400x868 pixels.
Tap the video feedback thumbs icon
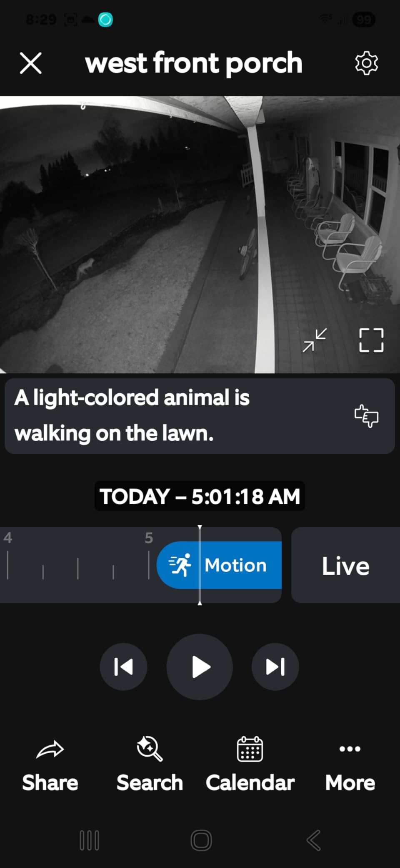click(366, 416)
